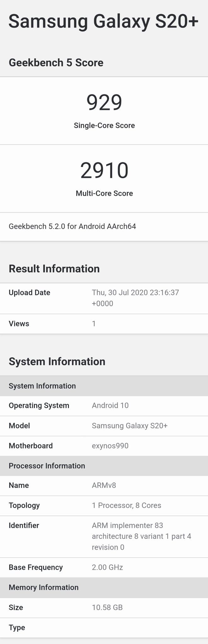Screen dimensions: 208x644
Task: Click the Multi-Core Score label
Action: point(104,193)
